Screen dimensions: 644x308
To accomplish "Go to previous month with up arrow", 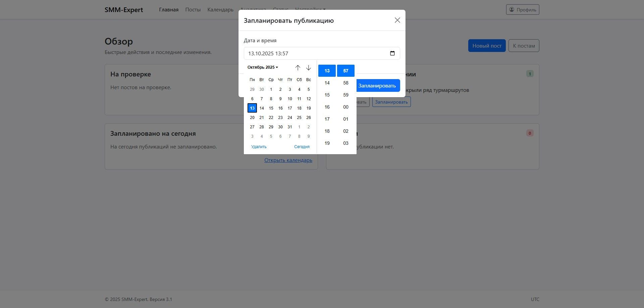I will [298, 68].
